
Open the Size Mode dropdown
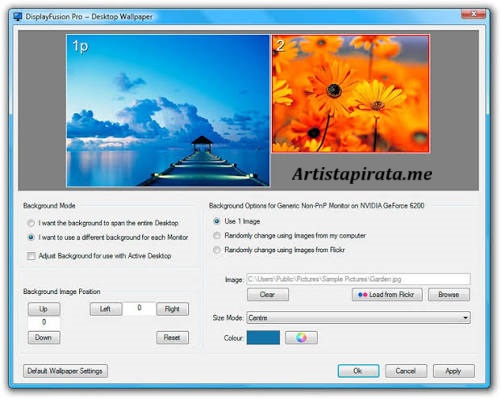pyautogui.click(x=358, y=318)
